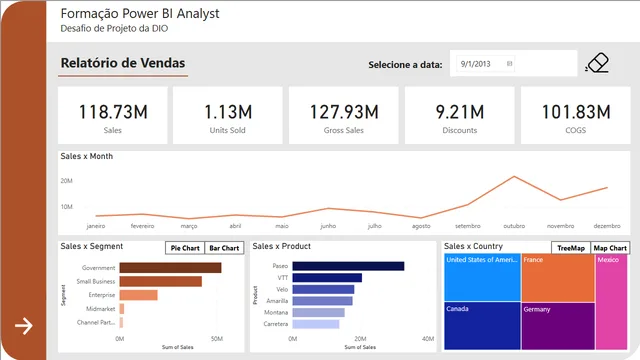
Task: Click the novembro label on month axis
Action: click(x=560, y=226)
